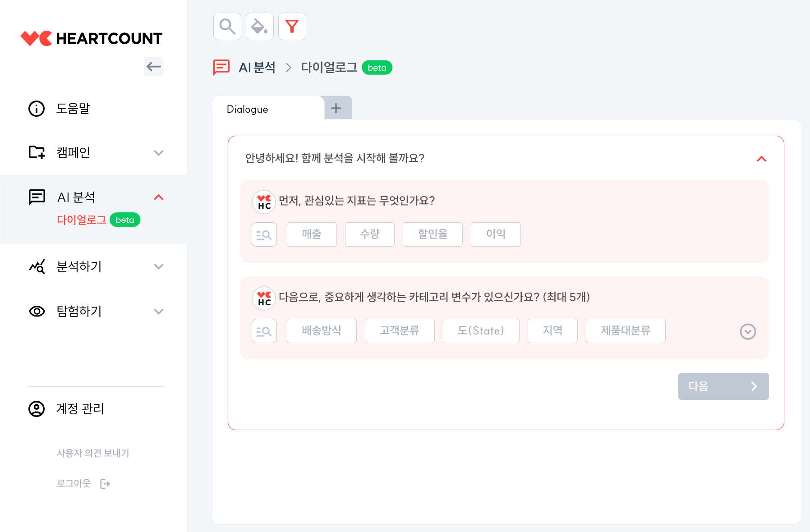
Task: Click the logout arrow icon
Action: 105,484
